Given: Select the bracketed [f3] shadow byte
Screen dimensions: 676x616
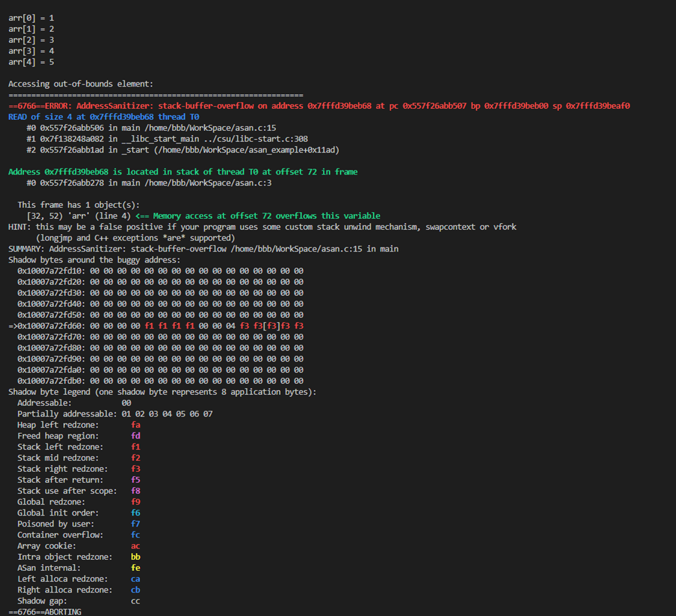Looking at the screenshot, I should point(271,326).
